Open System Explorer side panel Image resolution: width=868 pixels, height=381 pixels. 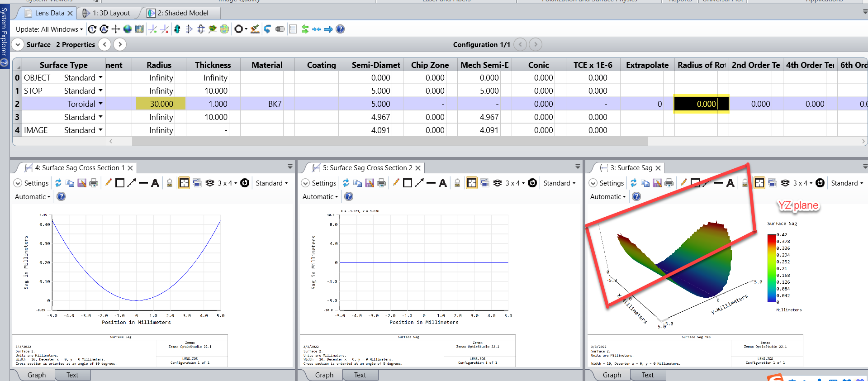pos(4,36)
